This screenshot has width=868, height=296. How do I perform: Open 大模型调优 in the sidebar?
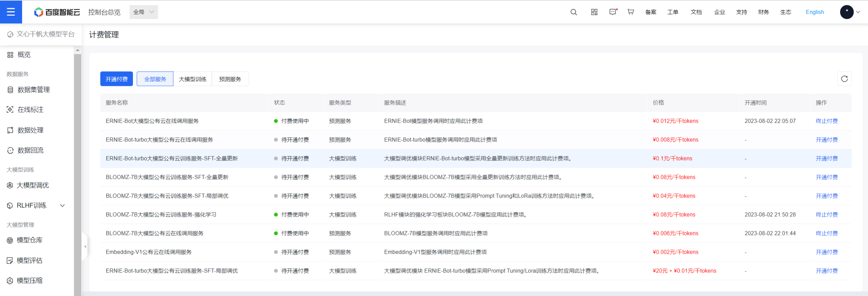[x=28, y=185]
